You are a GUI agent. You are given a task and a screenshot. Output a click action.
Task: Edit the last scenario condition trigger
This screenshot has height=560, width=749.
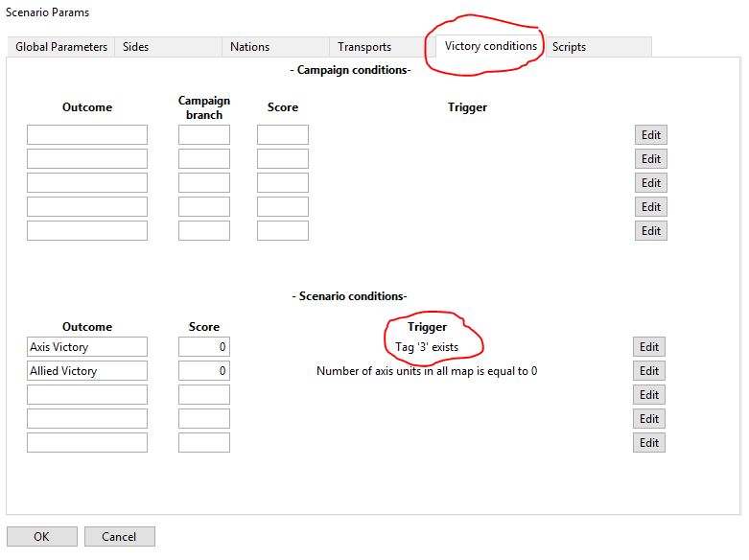[x=649, y=443]
